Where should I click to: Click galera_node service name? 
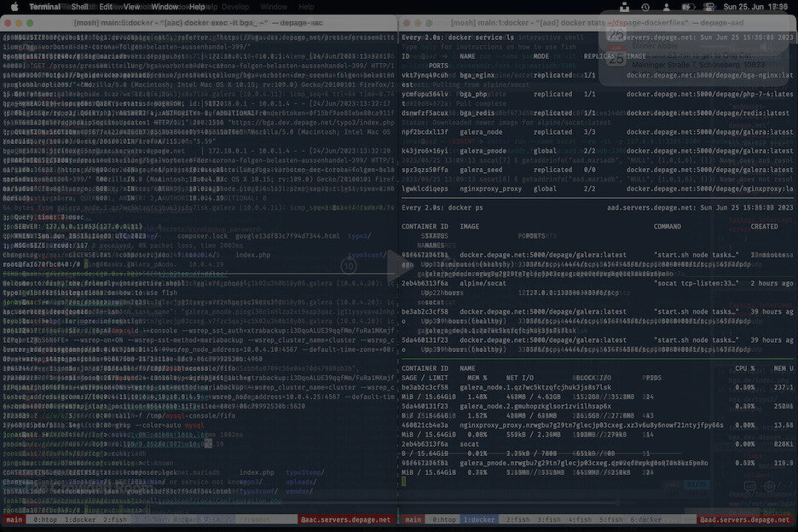481,132
